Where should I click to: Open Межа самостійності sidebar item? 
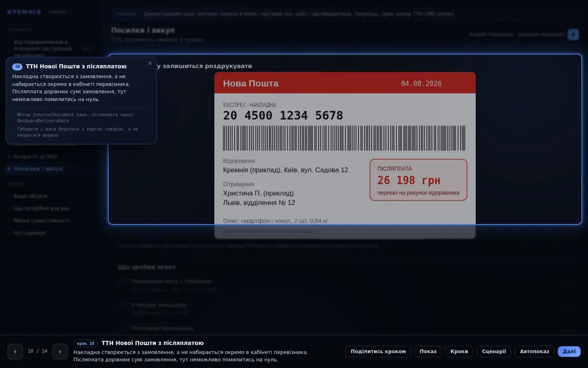pyautogui.click(x=42, y=220)
